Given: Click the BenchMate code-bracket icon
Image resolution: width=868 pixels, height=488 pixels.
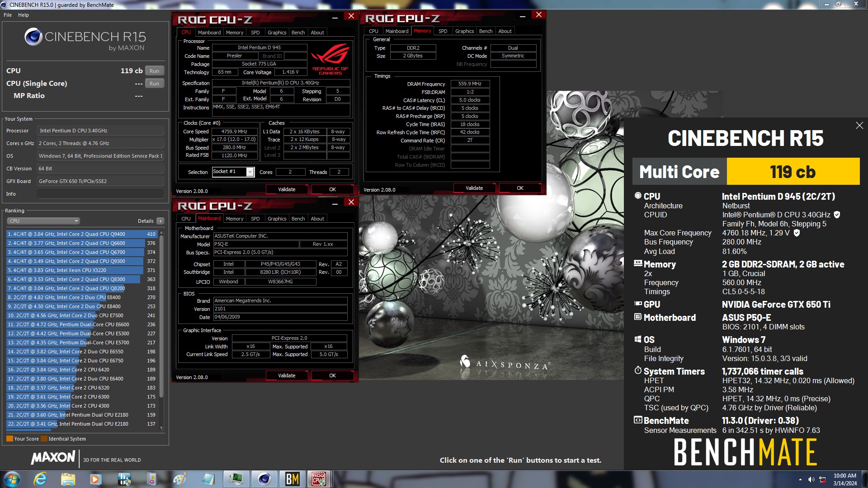Looking at the screenshot, I should click(x=638, y=420).
